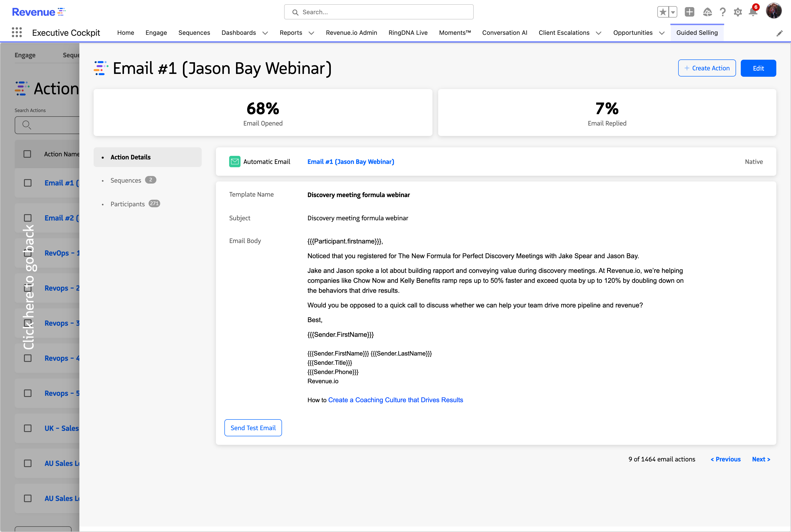Open the app launcher grid icon
Viewport: 791px width, 532px height.
pyautogui.click(x=17, y=33)
